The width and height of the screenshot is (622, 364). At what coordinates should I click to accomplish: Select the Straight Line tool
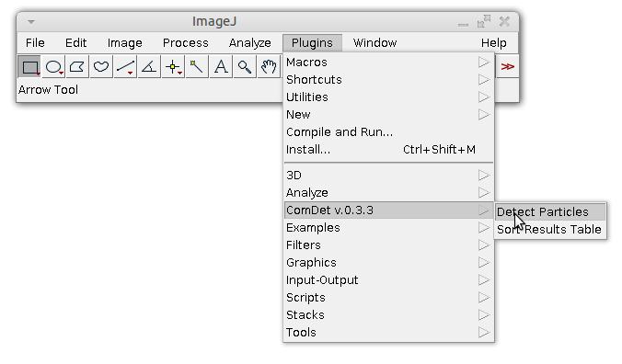[x=125, y=67]
